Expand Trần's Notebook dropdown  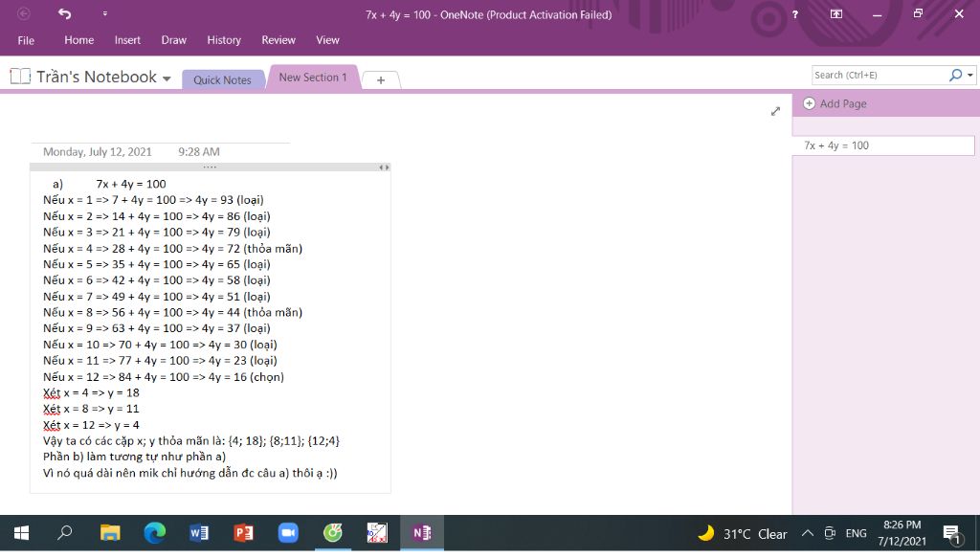pyautogui.click(x=167, y=78)
